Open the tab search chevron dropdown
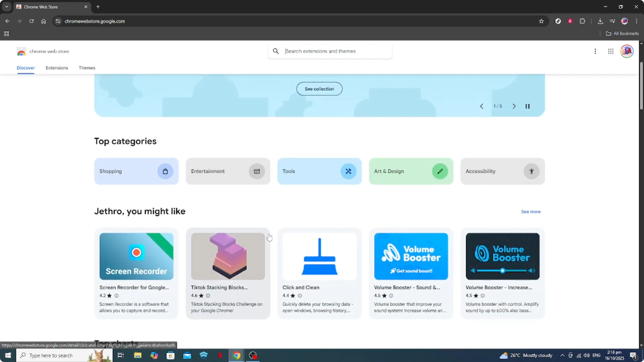Image resolution: width=644 pixels, height=362 pixels. click(7, 7)
